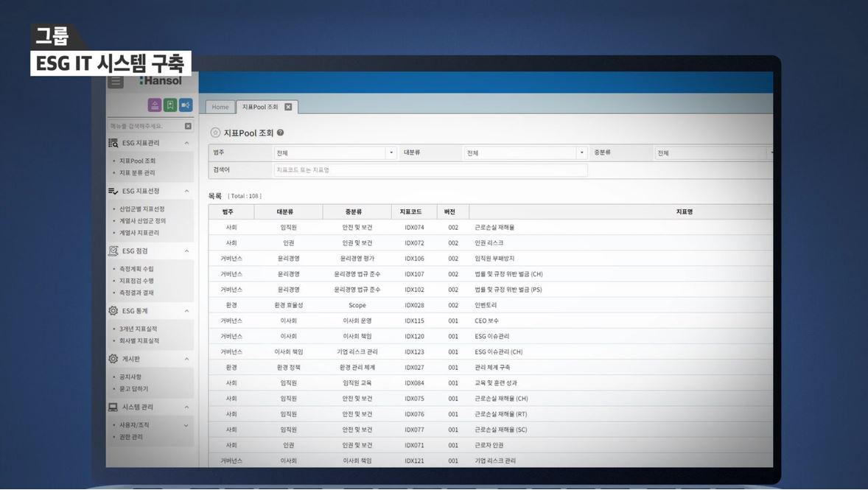This screenshot has width=868, height=490.
Task: Sort by 지표명 column header
Action: (621, 211)
